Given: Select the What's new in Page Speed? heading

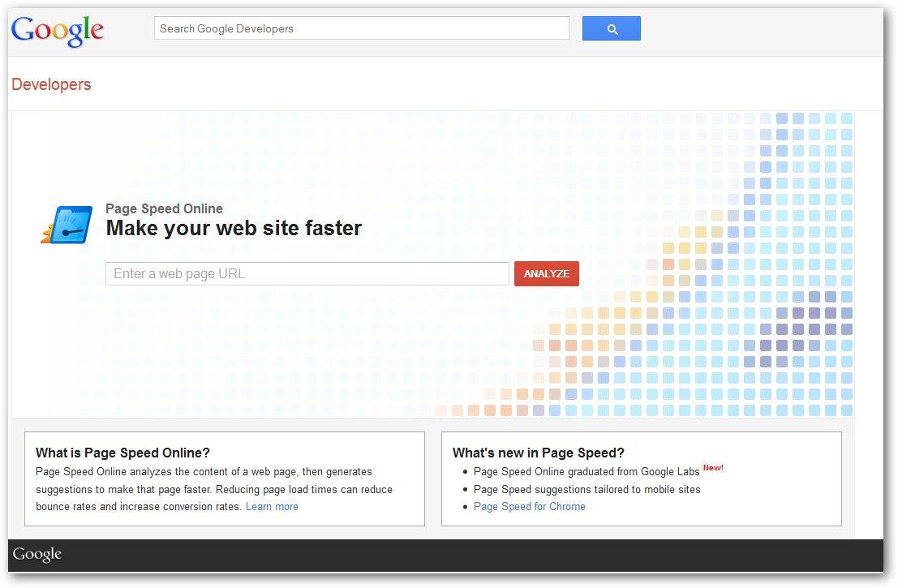Looking at the screenshot, I should point(538,453).
